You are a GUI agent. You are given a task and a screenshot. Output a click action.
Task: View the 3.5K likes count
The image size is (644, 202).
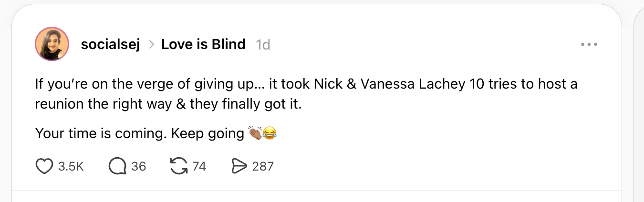(x=71, y=166)
